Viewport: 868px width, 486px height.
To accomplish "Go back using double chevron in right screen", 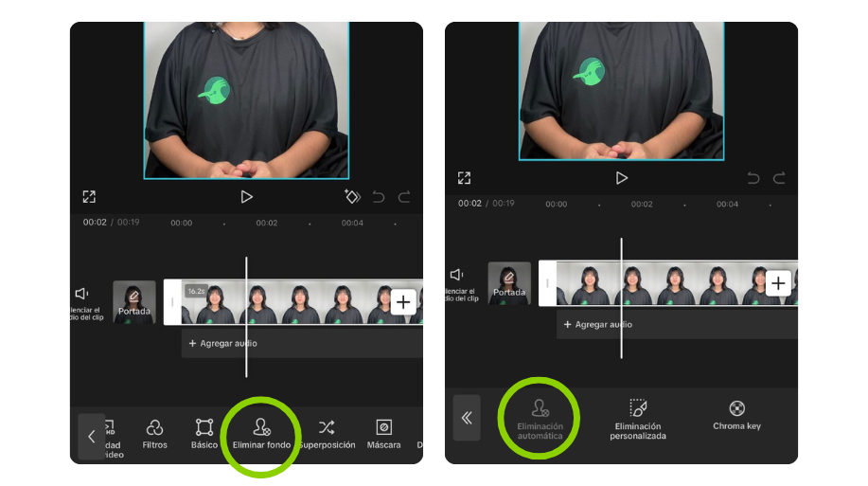I will 467,418.
